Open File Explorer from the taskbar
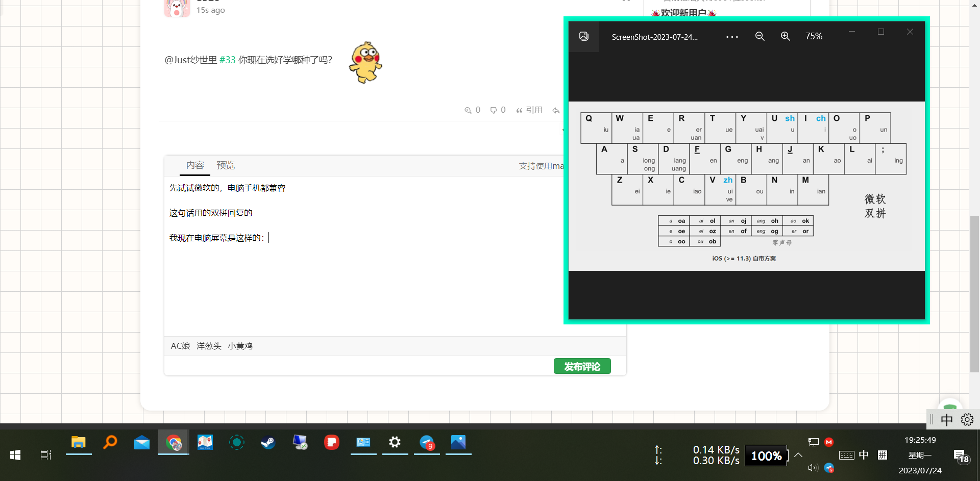 [x=79, y=442]
